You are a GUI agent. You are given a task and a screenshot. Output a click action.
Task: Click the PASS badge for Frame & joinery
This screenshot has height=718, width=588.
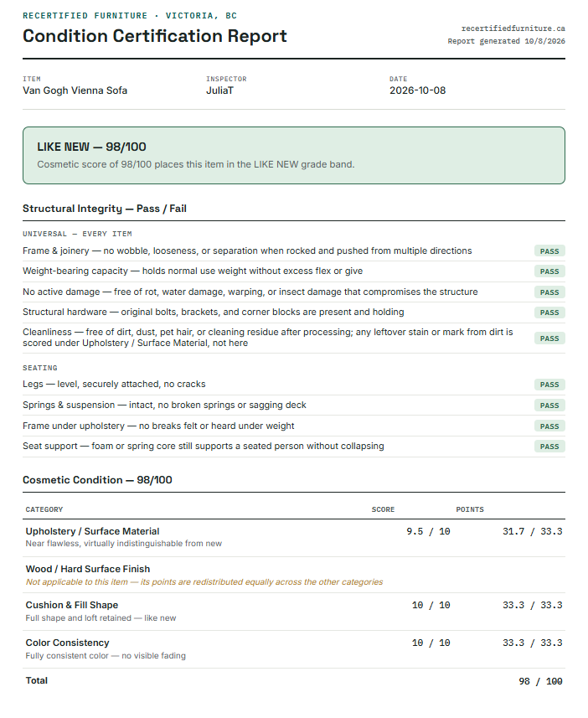pyautogui.click(x=549, y=251)
